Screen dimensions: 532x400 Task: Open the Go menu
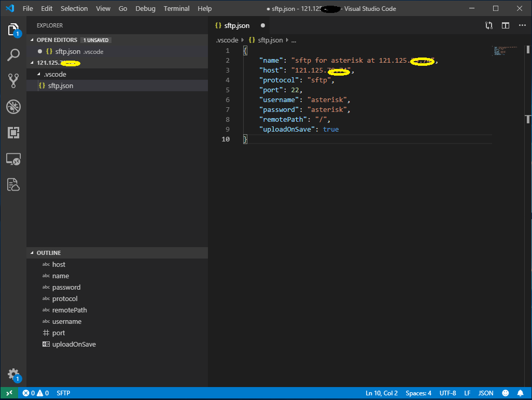coord(123,8)
